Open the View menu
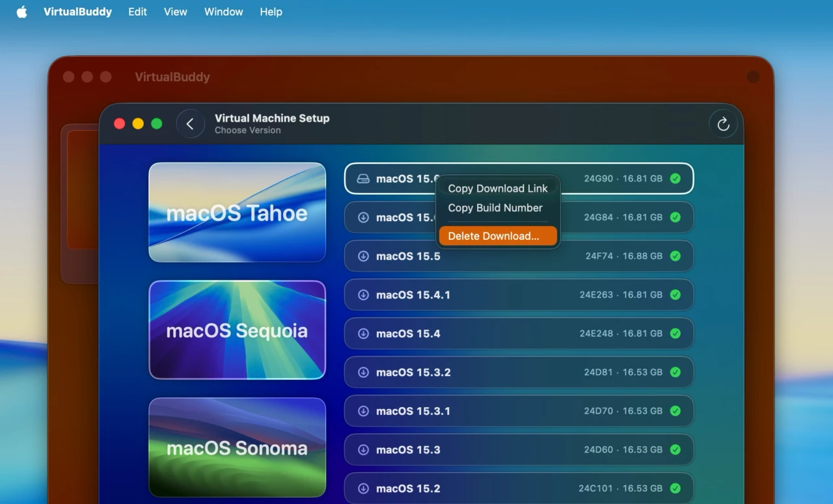Image resolution: width=833 pixels, height=504 pixels. click(x=175, y=12)
